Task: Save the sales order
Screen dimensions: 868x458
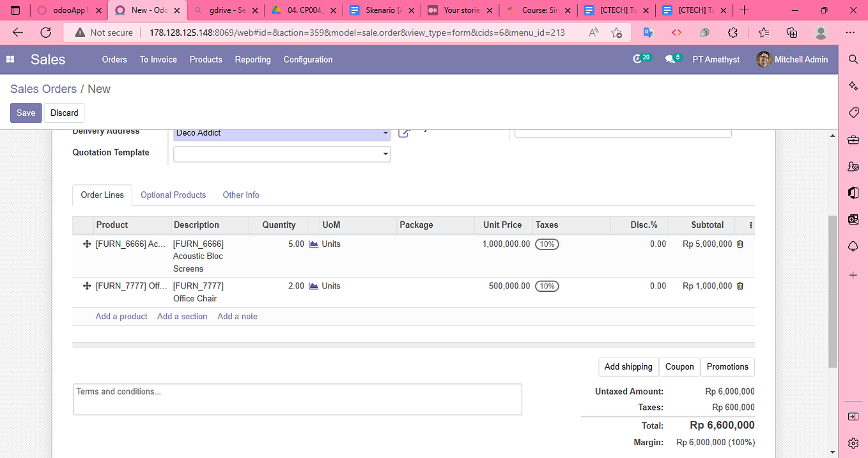Action: click(x=26, y=113)
